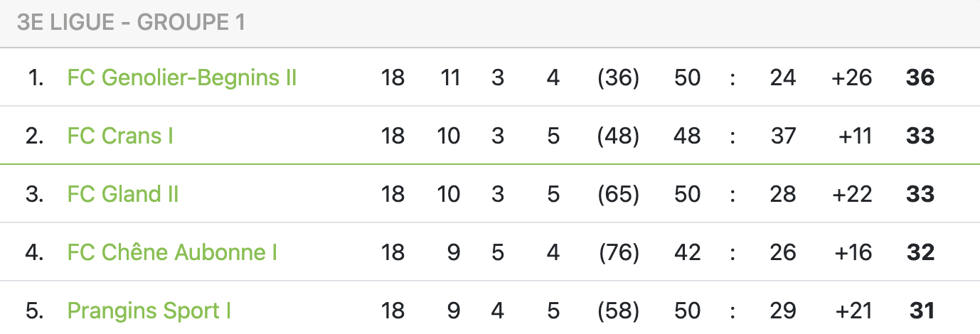Click FC Crans I bold points total 33
The height and width of the screenshot is (334, 980).
(920, 136)
